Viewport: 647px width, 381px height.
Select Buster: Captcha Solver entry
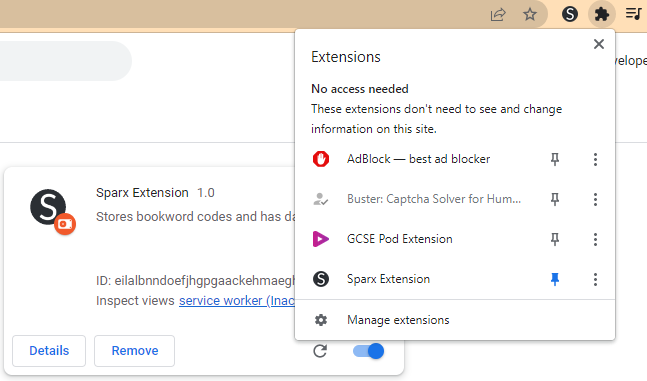click(434, 199)
